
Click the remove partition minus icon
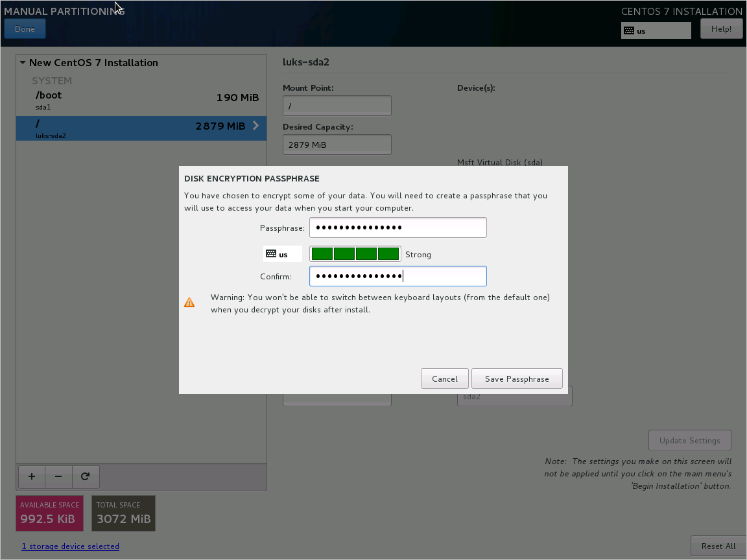pos(58,476)
